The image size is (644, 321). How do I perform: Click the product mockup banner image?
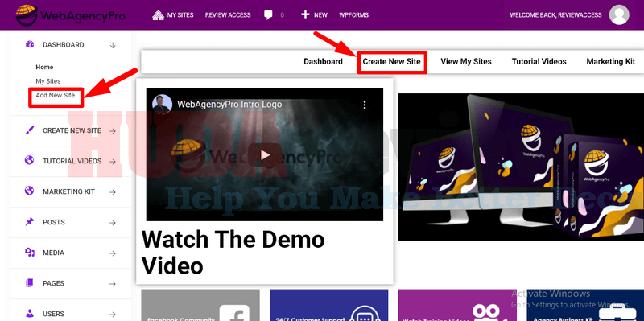point(521,167)
